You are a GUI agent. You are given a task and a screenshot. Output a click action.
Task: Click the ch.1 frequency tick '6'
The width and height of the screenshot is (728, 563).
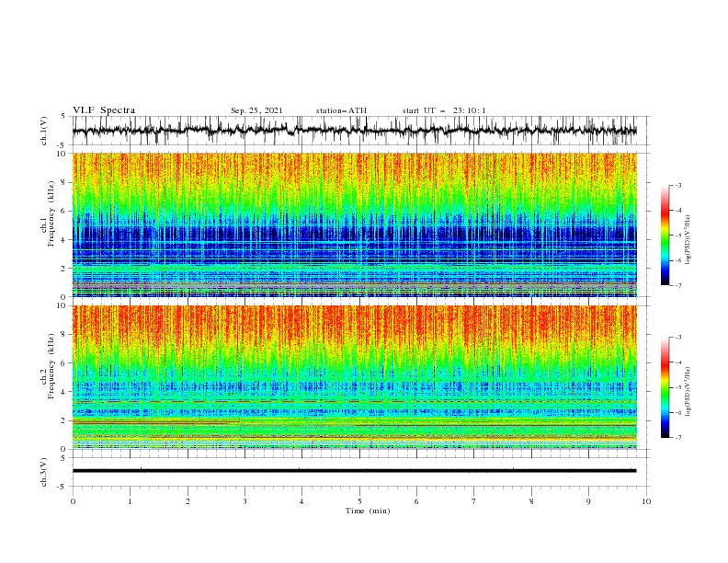tap(64, 211)
